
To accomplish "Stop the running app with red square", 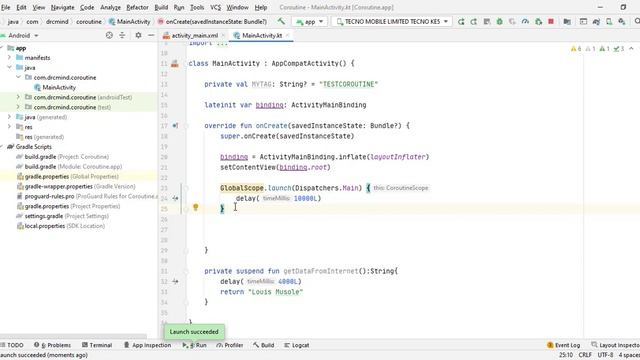I will point(551,22).
